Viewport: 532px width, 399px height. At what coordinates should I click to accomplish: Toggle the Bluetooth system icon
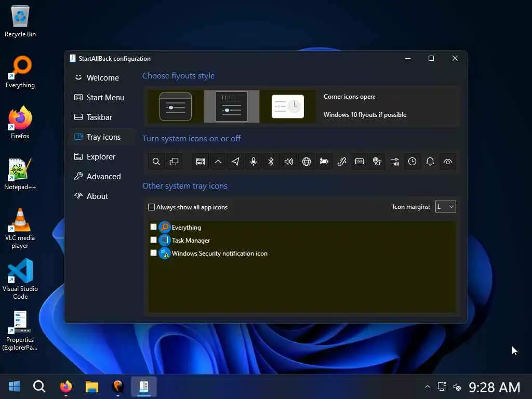coord(271,162)
